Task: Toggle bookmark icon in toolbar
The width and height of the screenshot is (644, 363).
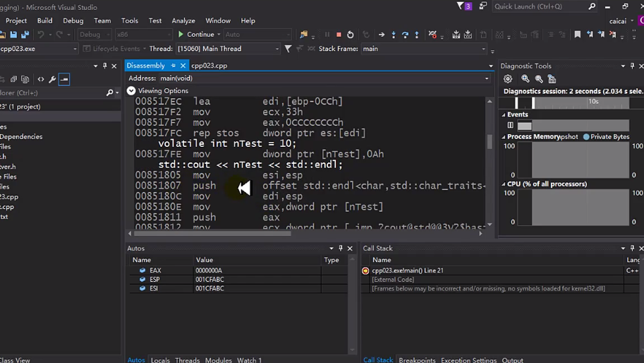Action: coord(578,35)
